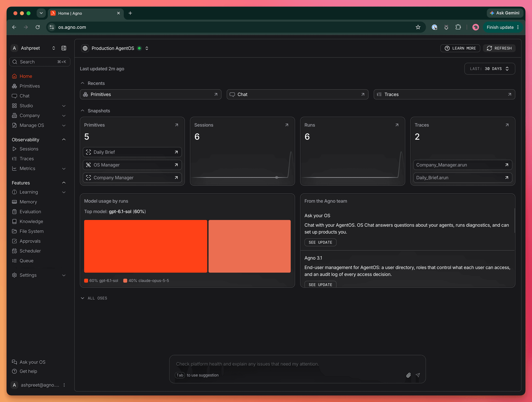Click the Learn More button
Viewport: 532px width, 402px height.
pyautogui.click(x=460, y=48)
